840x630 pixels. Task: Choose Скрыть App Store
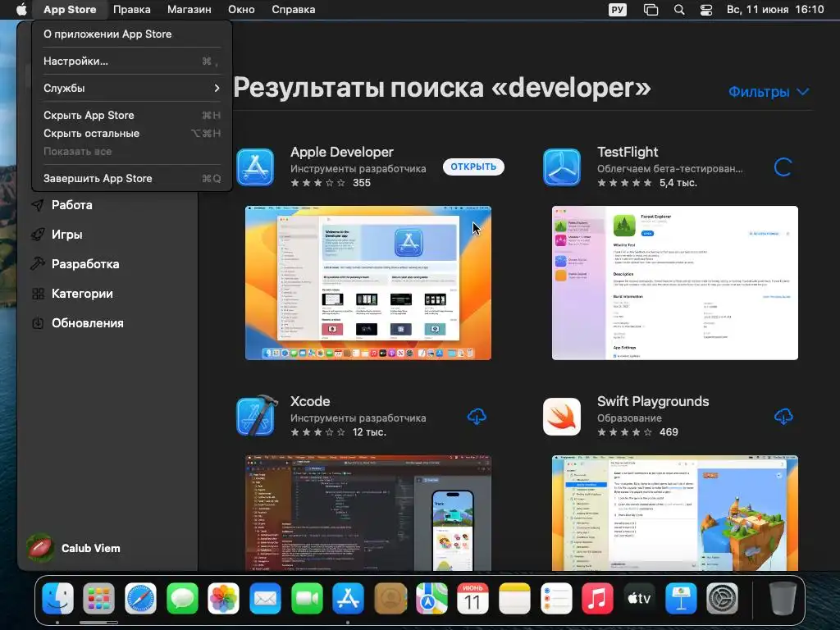pyautogui.click(x=132, y=115)
